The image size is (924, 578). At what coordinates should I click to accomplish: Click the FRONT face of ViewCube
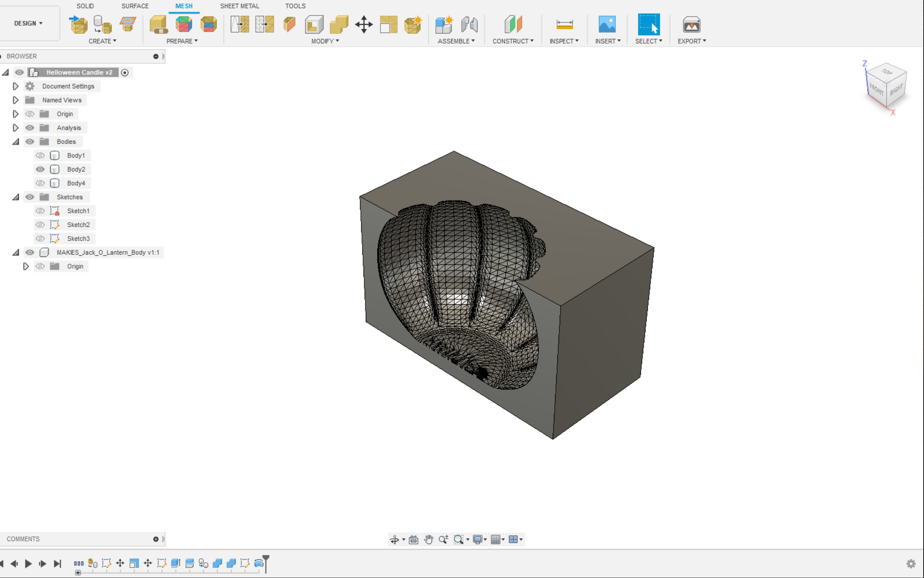[x=877, y=90]
